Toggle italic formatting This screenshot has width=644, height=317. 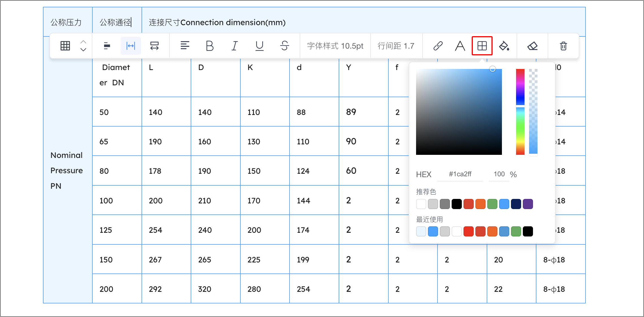234,46
